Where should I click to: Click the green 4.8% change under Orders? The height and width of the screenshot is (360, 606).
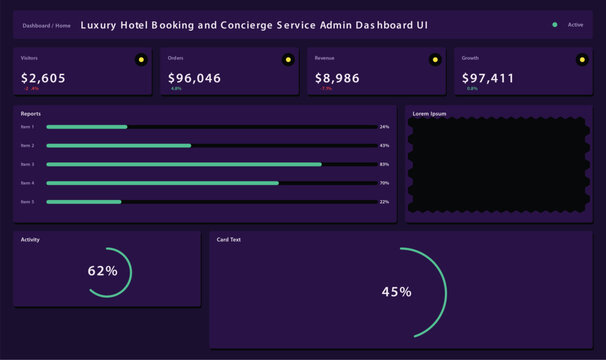176,89
